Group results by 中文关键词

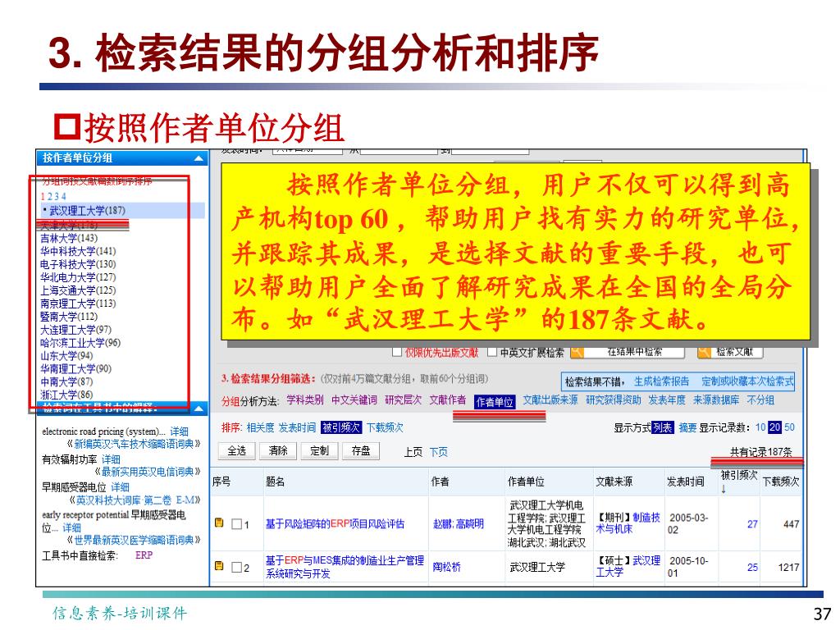pos(354,400)
